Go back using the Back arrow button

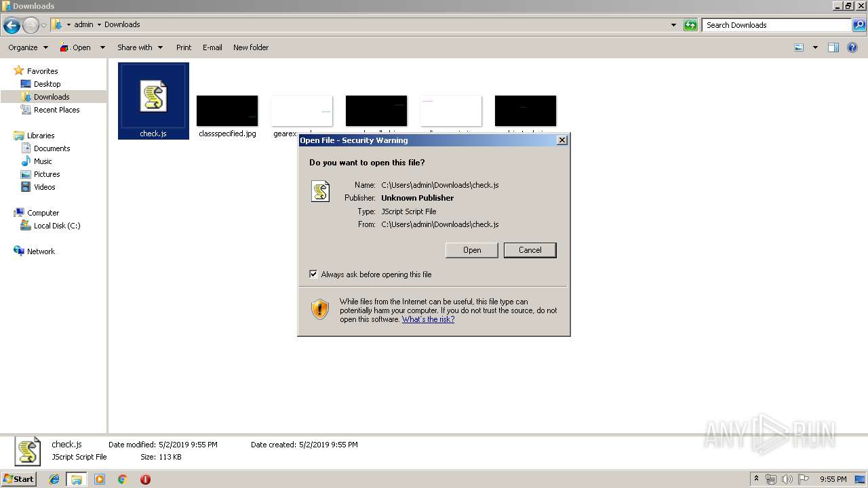click(12, 26)
